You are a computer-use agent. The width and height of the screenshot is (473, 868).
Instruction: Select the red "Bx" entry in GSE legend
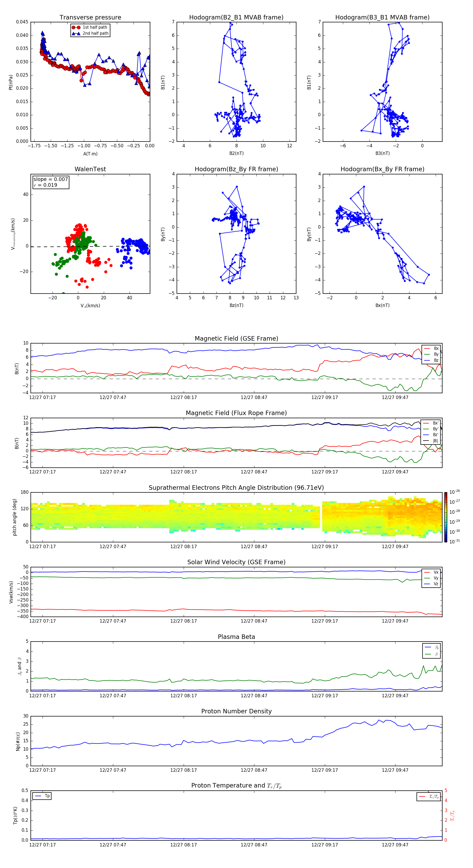tap(431, 349)
